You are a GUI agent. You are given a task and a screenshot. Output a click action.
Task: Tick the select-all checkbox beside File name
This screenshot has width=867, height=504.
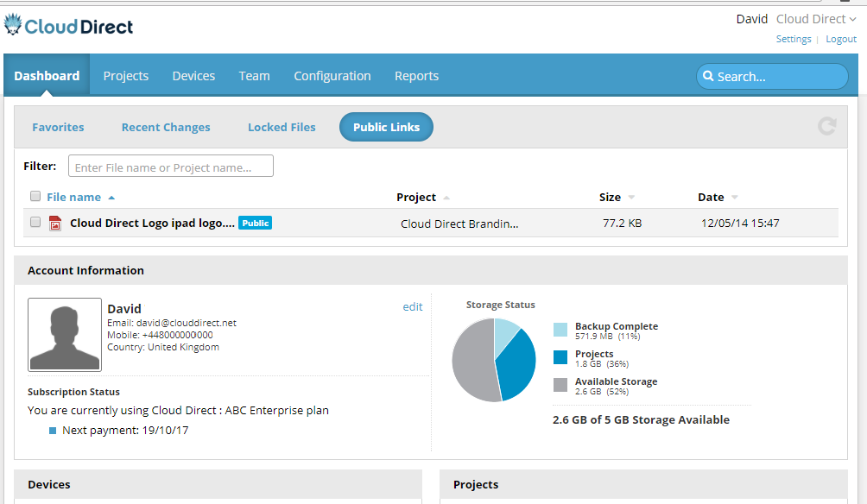(x=35, y=196)
